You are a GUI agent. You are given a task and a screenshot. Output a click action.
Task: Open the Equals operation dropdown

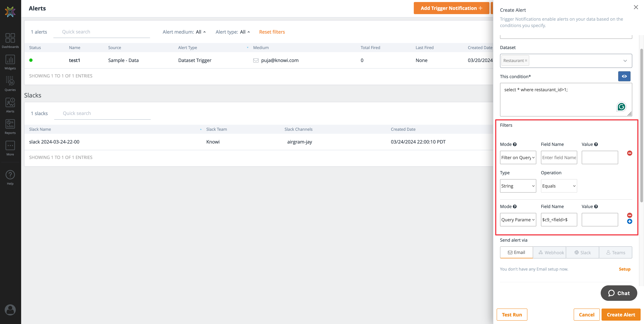coord(559,186)
